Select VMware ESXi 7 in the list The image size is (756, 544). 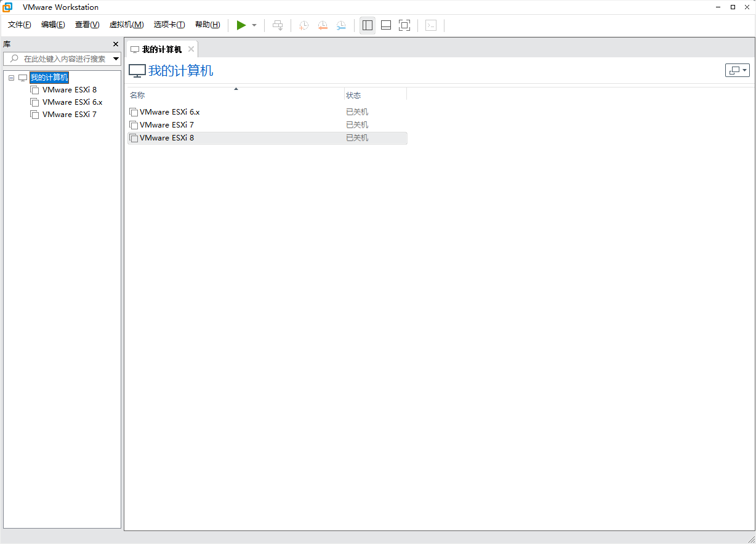[x=166, y=125]
